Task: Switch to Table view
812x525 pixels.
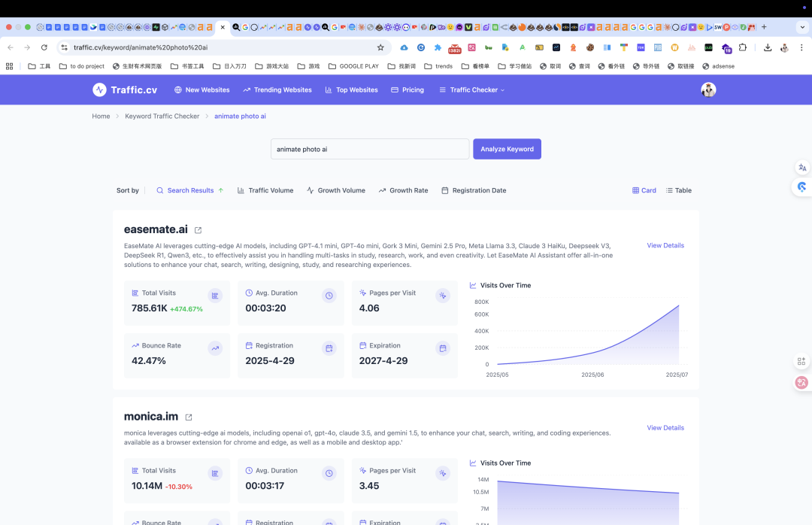Action: (x=678, y=190)
